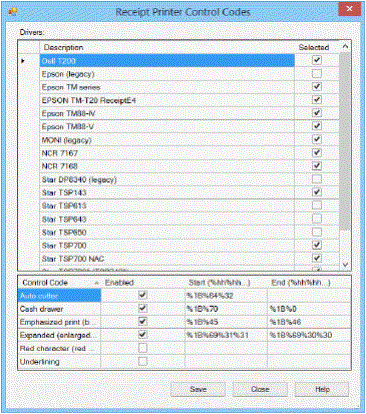Check Star TSP643 Selected checkbox
The width and height of the screenshot is (366, 414).
pos(317,219)
